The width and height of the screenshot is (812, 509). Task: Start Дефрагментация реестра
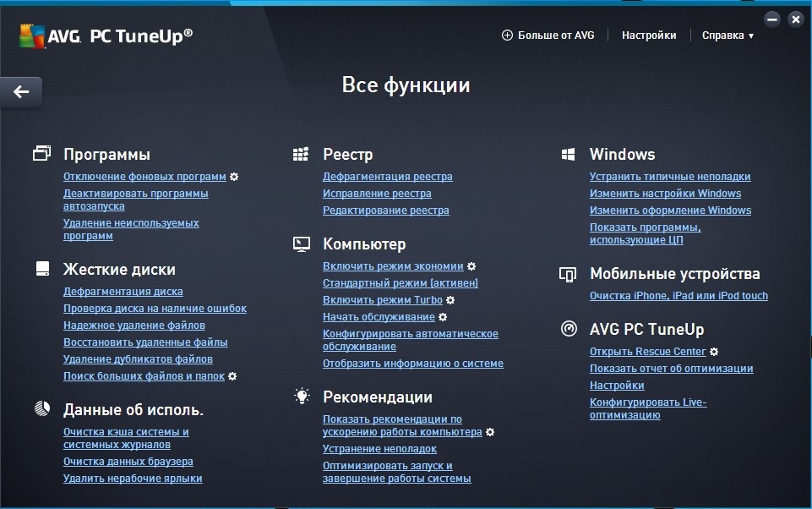click(387, 177)
